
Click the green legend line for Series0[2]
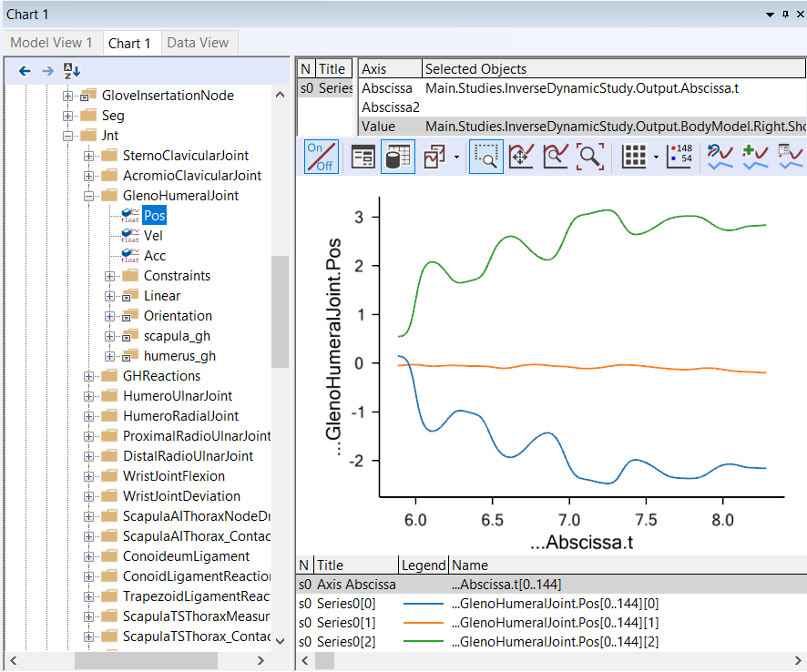point(423,642)
